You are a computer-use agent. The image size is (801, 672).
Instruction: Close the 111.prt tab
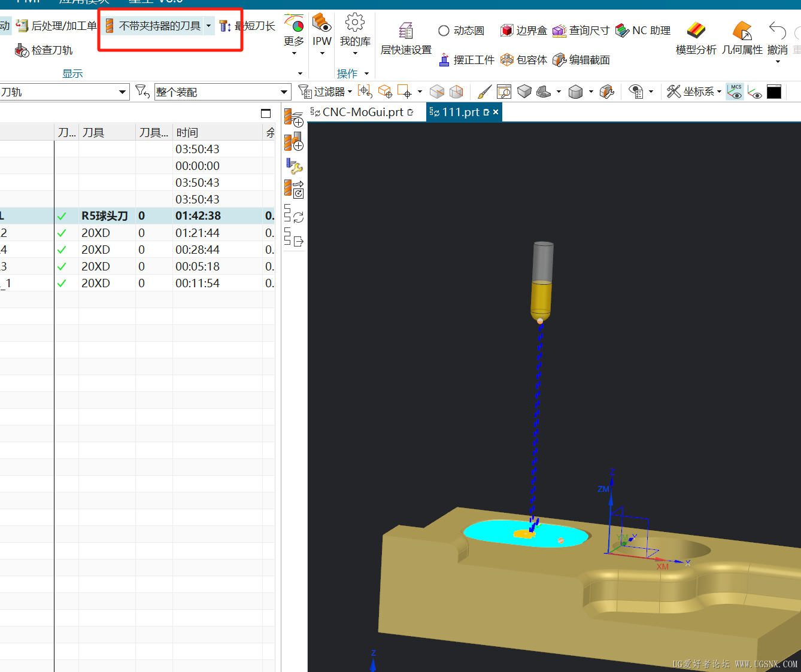click(496, 112)
